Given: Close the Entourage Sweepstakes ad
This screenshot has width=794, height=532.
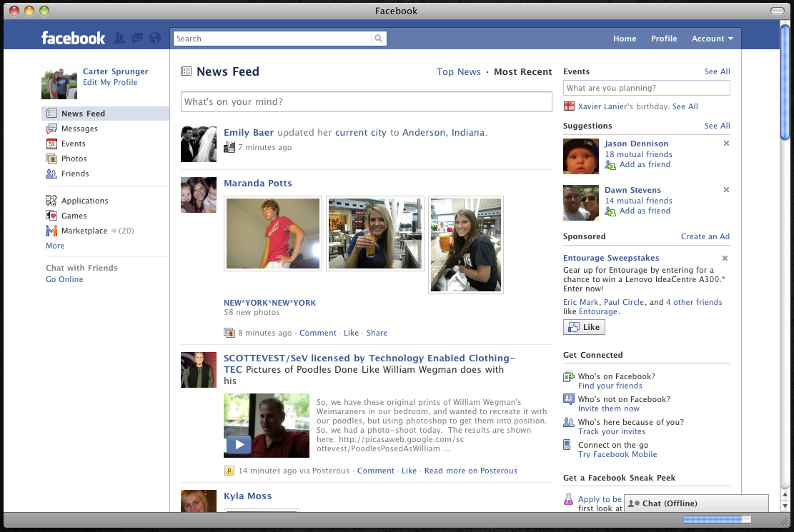Looking at the screenshot, I should click(x=725, y=259).
